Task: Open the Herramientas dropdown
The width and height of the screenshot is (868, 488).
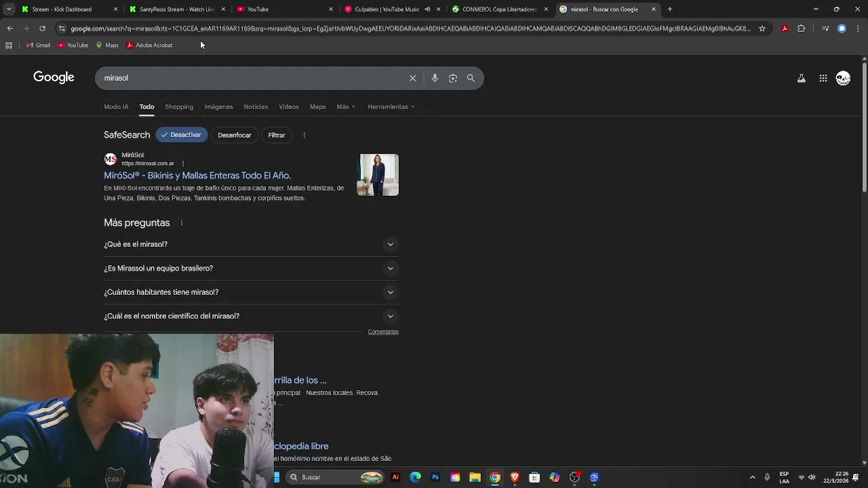Action: (x=391, y=106)
